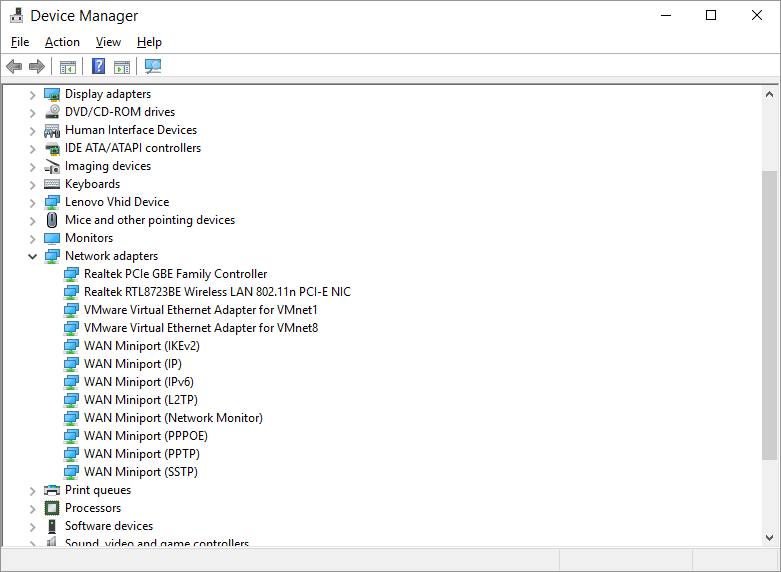
Task: Click the scrollbar down arrow
Action: click(x=770, y=538)
